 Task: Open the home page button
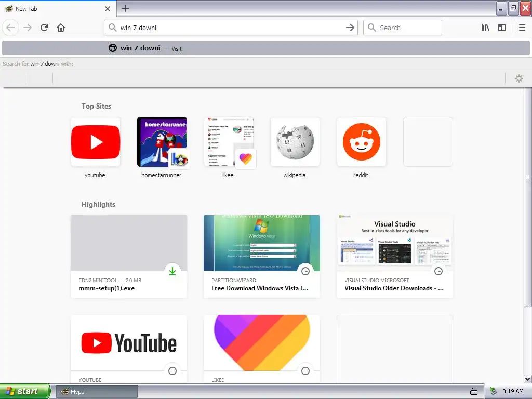coord(61,28)
